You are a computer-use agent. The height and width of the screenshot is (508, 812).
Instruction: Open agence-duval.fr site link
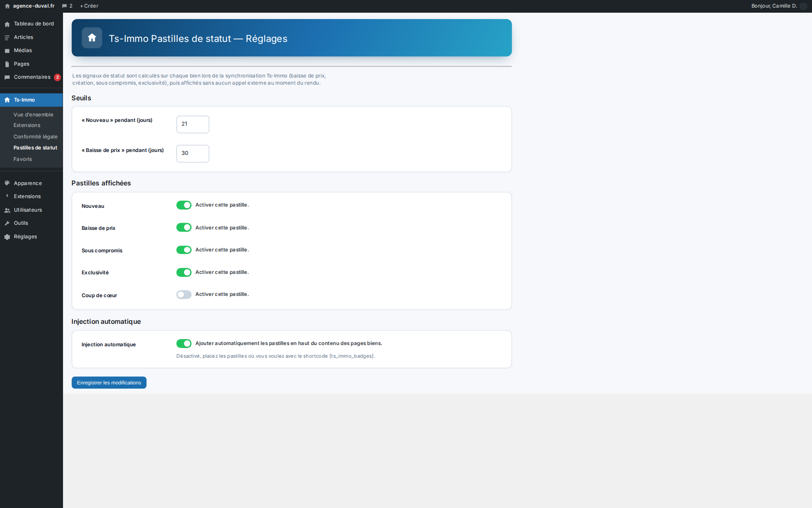pos(34,6)
